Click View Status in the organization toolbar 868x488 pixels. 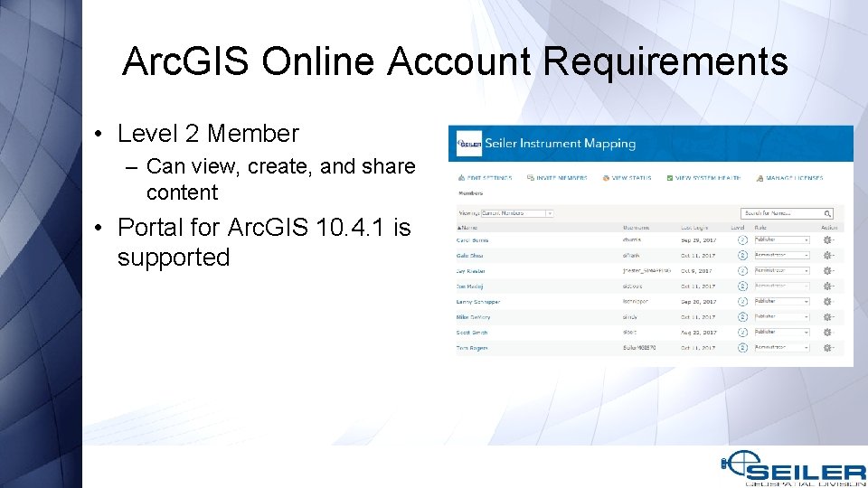coord(627,178)
